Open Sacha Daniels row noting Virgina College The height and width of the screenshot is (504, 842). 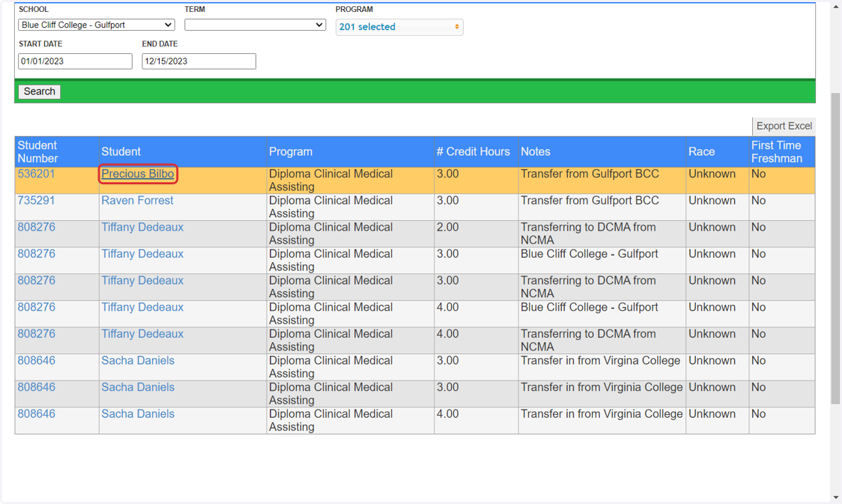click(x=138, y=360)
